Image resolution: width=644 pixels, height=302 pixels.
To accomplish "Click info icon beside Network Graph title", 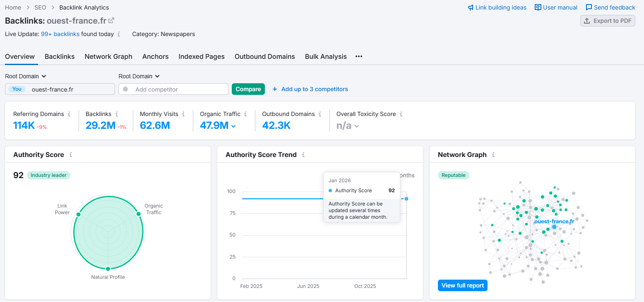I will pos(493,155).
